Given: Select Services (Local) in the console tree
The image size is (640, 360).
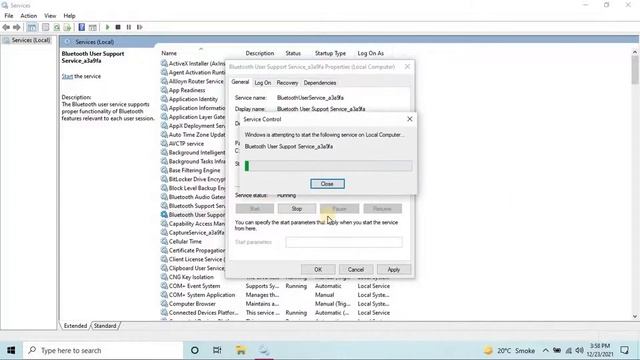Looking at the screenshot, I should coord(31,40).
